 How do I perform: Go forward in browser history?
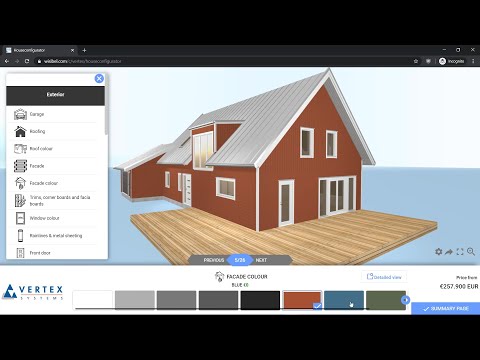(17, 61)
